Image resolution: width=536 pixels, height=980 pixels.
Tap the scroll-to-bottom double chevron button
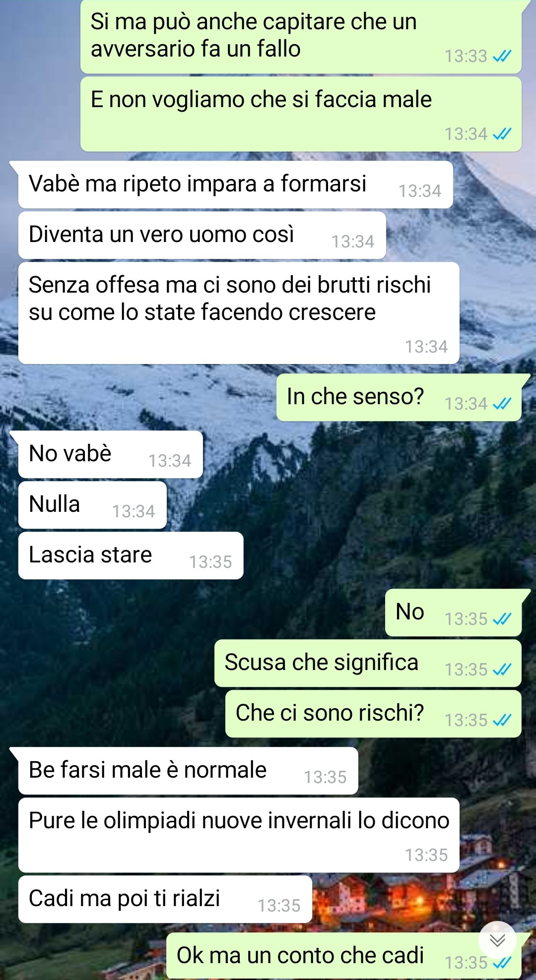(497, 940)
